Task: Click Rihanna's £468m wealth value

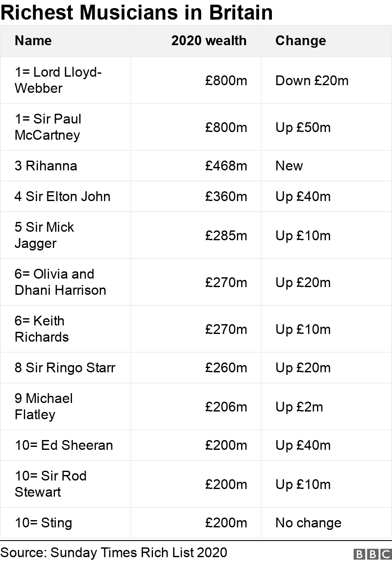Action: pos(226,166)
